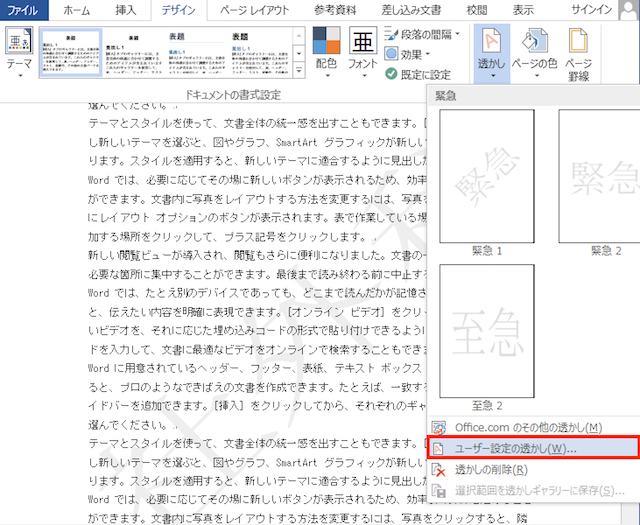Viewport: 640px width, 525px height.
Task: Select the fourth document style thumbnail
Action: coord(260,53)
